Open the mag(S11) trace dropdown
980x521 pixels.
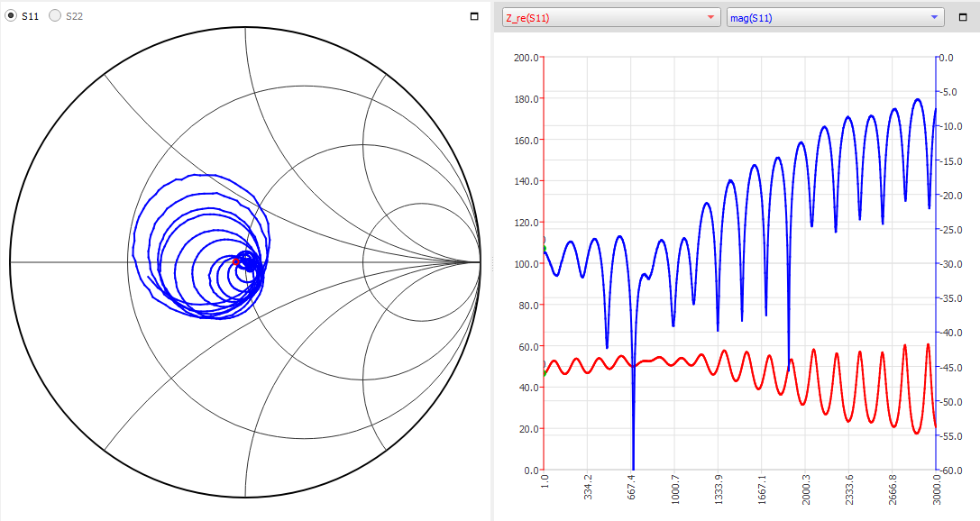point(835,17)
